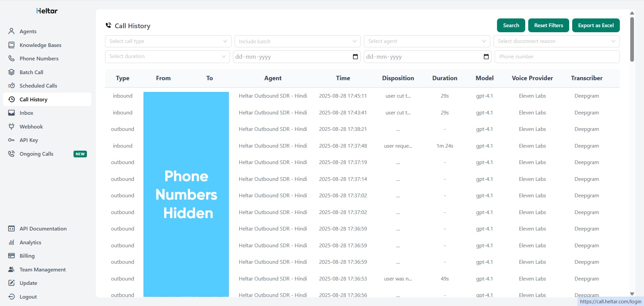
Task: Click the Phone Numbers icon
Action: point(11,58)
